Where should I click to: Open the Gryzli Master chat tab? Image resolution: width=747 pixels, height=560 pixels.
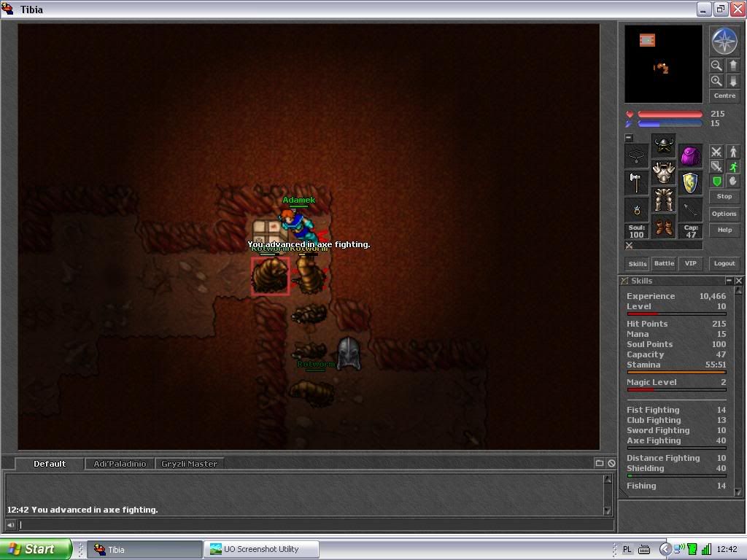pos(189,464)
